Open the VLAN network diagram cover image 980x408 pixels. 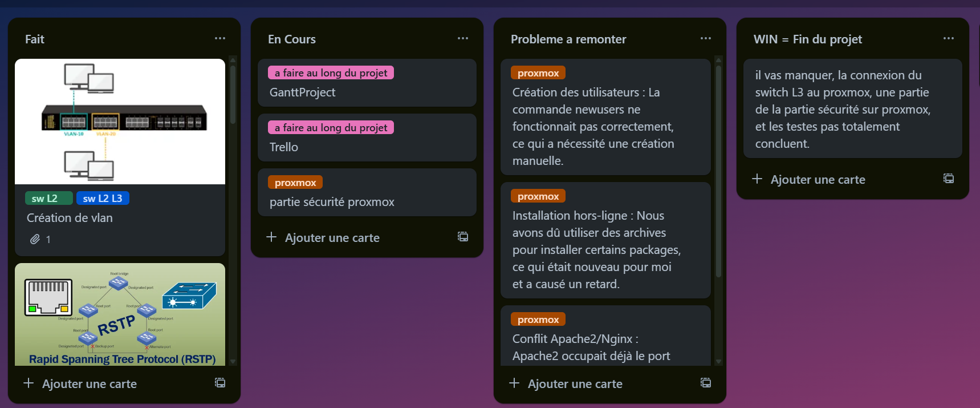[x=120, y=122]
